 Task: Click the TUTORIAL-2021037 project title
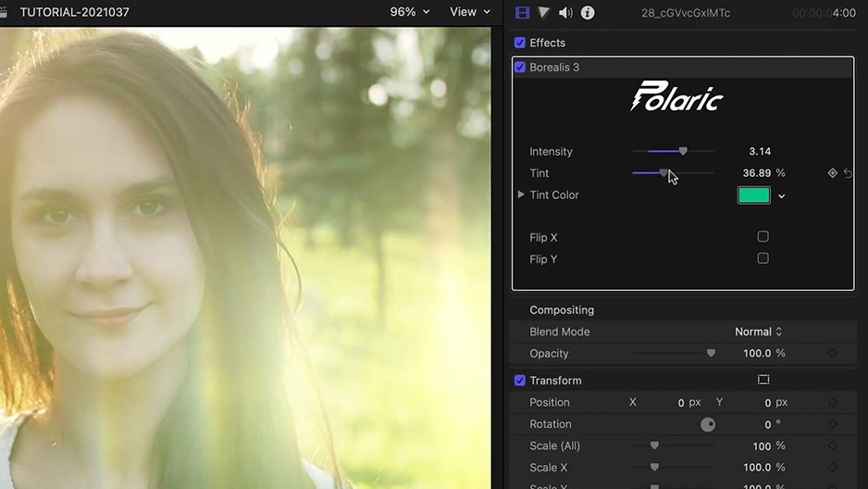(75, 12)
